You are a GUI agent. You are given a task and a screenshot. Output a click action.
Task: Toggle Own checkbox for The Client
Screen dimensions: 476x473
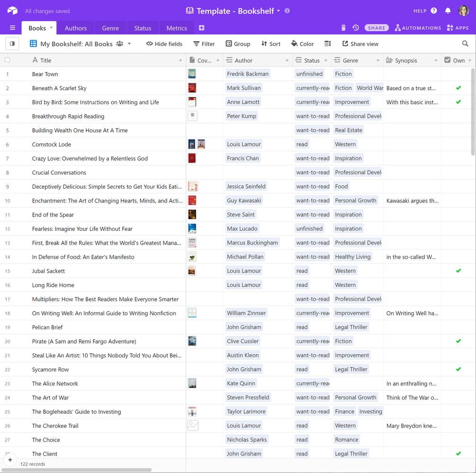(x=458, y=454)
